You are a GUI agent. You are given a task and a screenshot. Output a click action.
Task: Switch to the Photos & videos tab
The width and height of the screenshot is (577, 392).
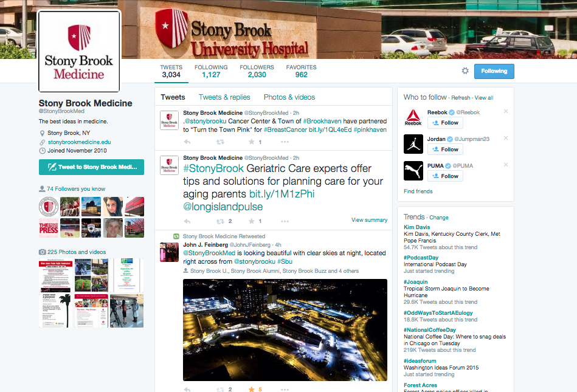tap(289, 97)
